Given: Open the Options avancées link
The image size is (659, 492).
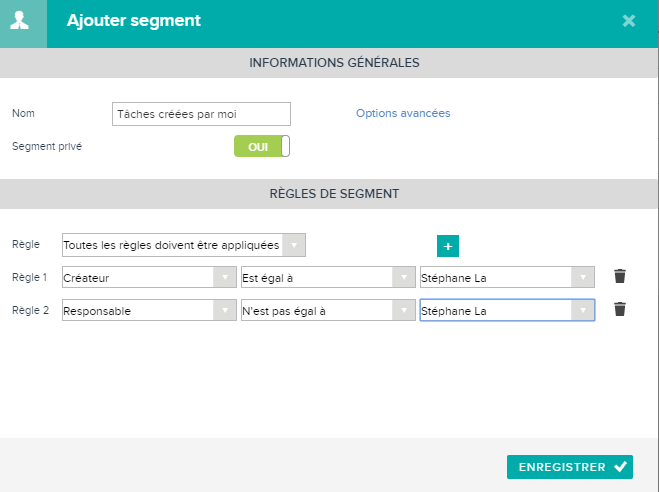Looking at the screenshot, I should tap(403, 113).
